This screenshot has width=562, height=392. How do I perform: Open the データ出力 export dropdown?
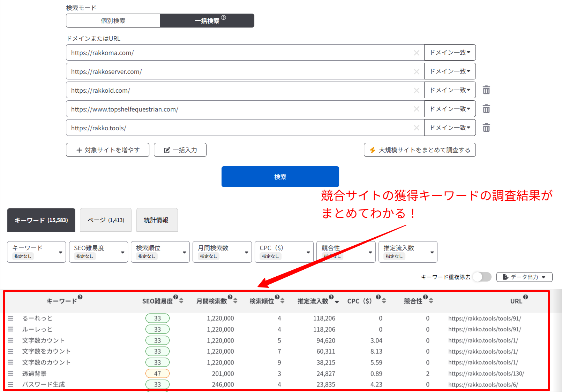click(x=524, y=277)
